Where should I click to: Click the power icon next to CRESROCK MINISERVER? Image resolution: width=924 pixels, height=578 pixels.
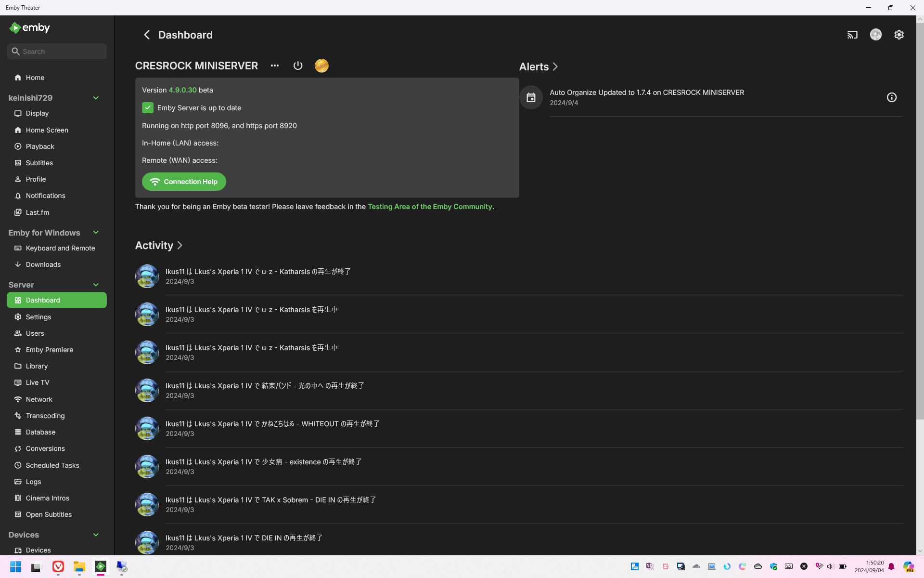click(x=297, y=66)
